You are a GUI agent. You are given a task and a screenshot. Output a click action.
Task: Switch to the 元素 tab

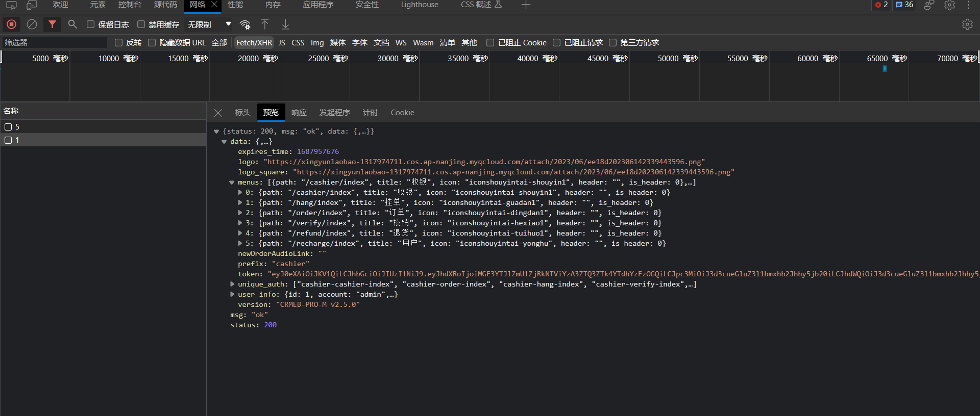97,5
